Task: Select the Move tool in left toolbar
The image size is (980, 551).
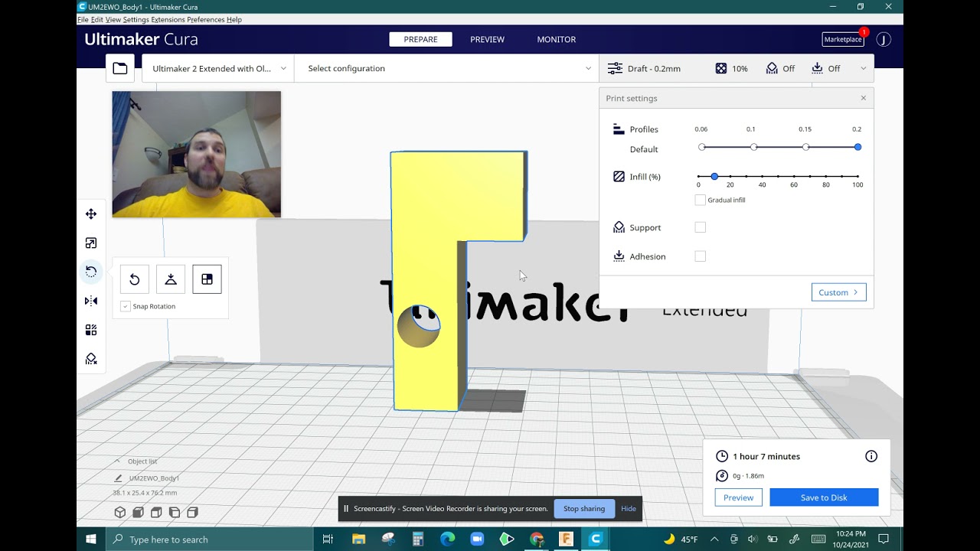Action: coord(91,214)
